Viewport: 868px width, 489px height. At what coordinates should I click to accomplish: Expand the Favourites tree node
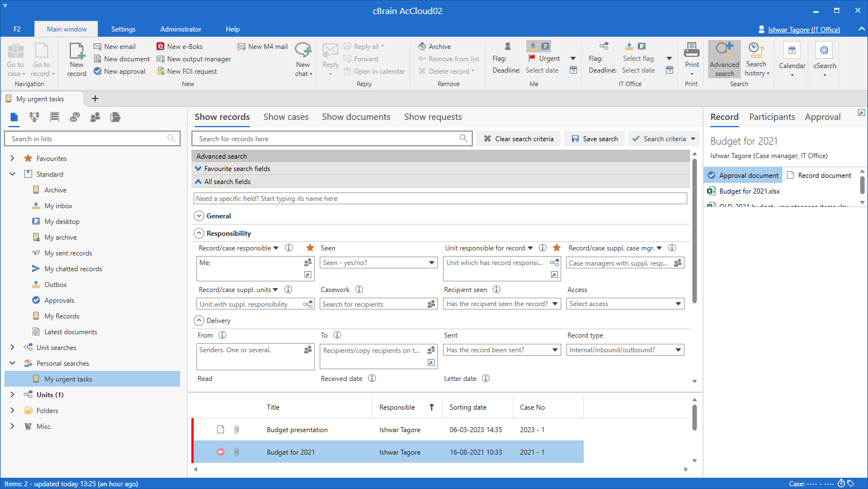click(12, 159)
